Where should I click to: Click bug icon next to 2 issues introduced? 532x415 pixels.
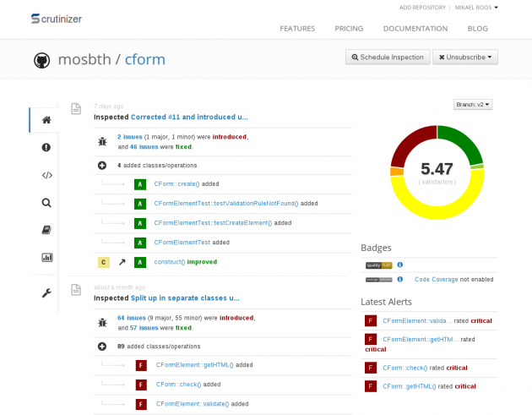tap(102, 142)
